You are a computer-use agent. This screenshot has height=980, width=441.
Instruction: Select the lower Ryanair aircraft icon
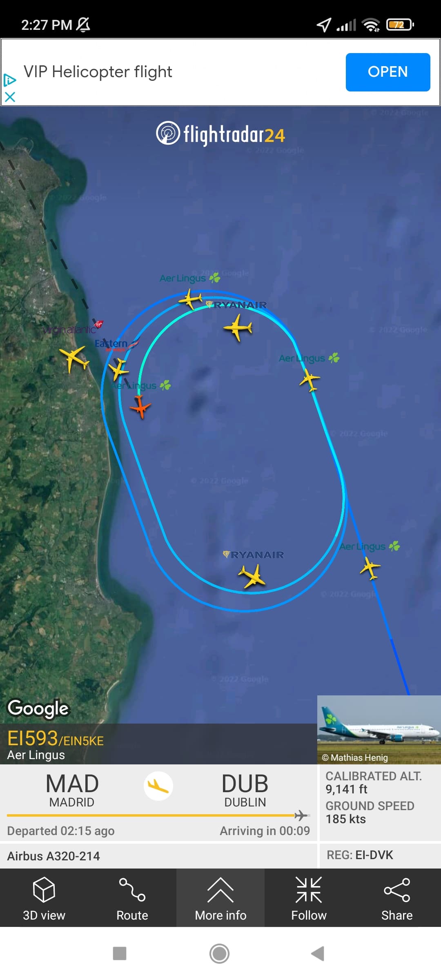[252, 576]
